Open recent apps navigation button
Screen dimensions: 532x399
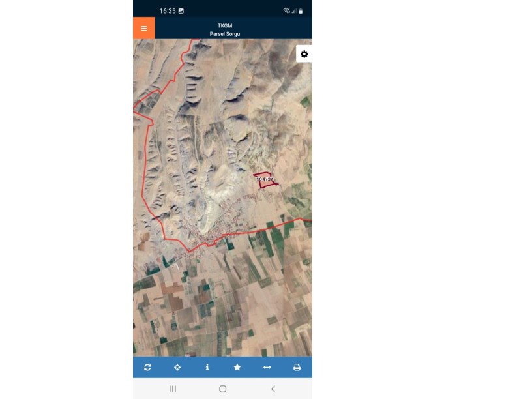pyautogui.click(x=172, y=389)
